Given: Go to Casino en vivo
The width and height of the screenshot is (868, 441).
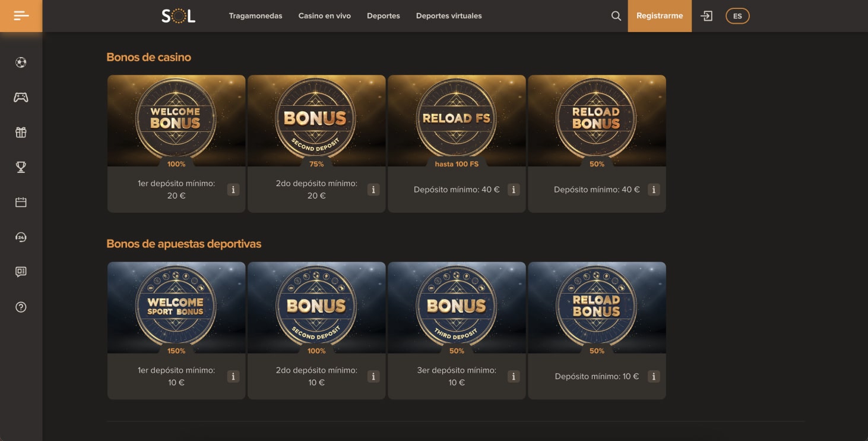Looking at the screenshot, I should pos(324,16).
